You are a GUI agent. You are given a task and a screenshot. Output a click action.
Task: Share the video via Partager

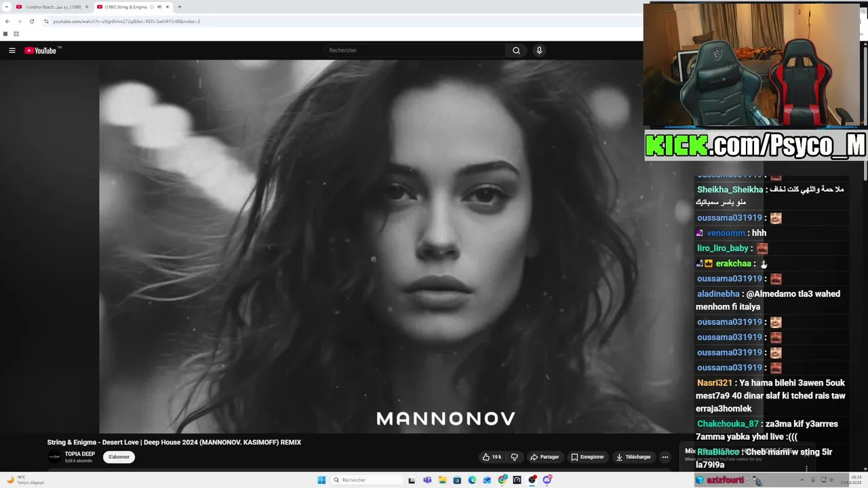pyautogui.click(x=545, y=457)
